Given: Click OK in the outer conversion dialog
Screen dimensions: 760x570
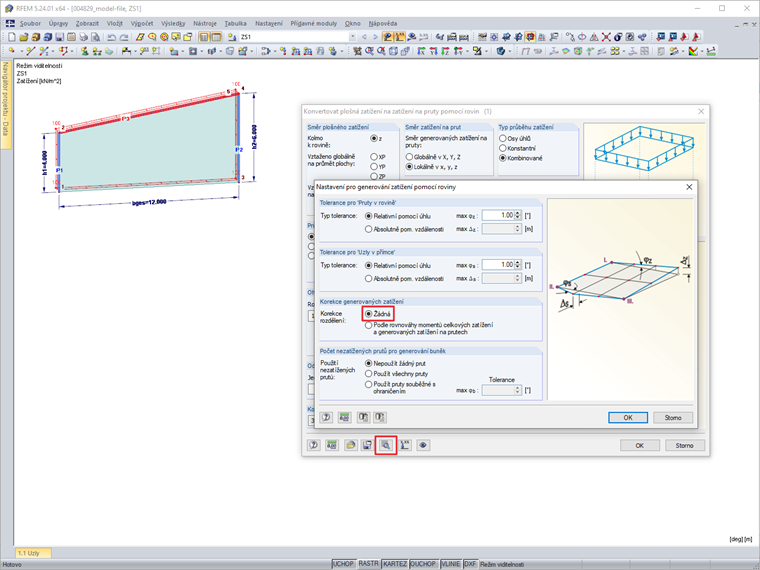Looking at the screenshot, I should click(639, 445).
